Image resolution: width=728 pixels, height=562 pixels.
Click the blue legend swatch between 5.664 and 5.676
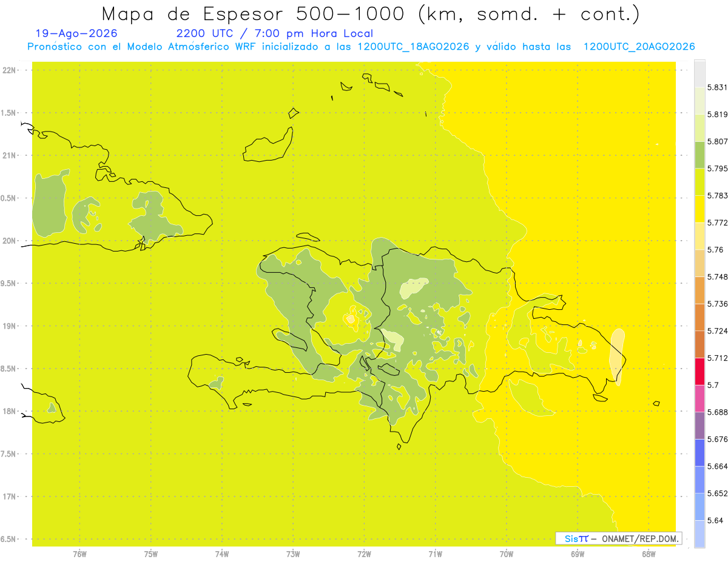pos(699,452)
